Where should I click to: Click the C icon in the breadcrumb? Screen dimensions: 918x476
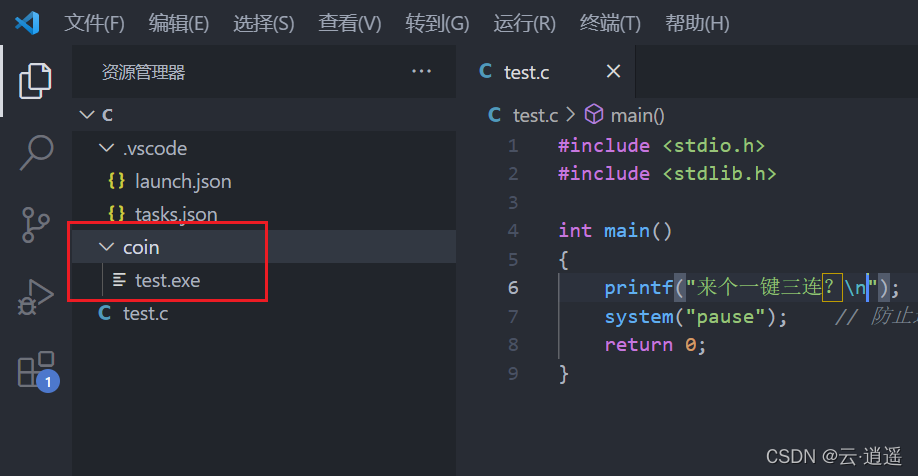(495, 115)
